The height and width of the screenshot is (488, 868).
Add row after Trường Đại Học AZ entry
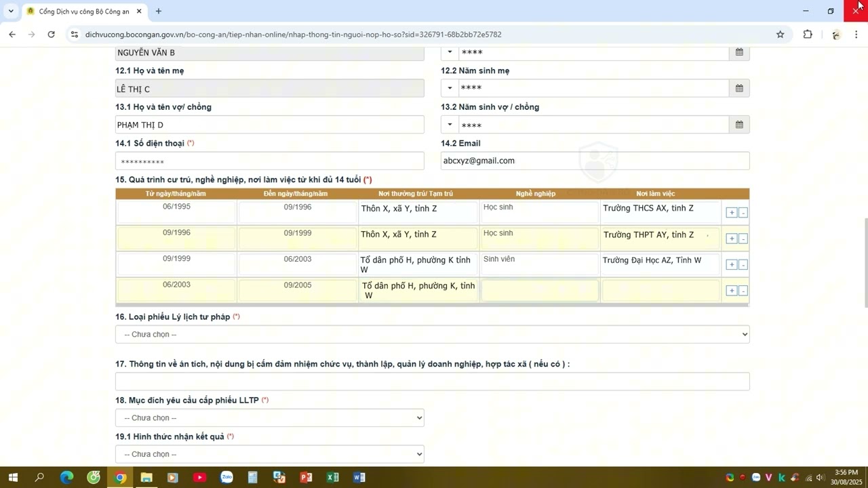tap(731, 265)
